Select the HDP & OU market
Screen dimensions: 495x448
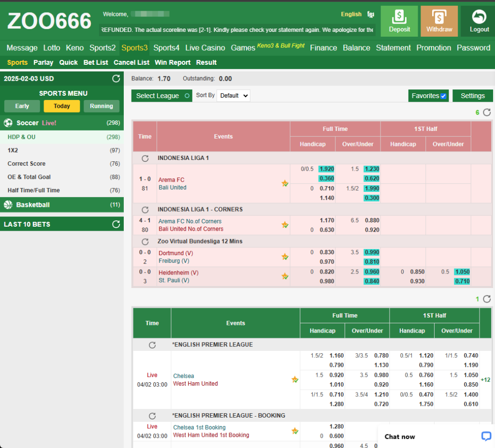pos(62,137)
